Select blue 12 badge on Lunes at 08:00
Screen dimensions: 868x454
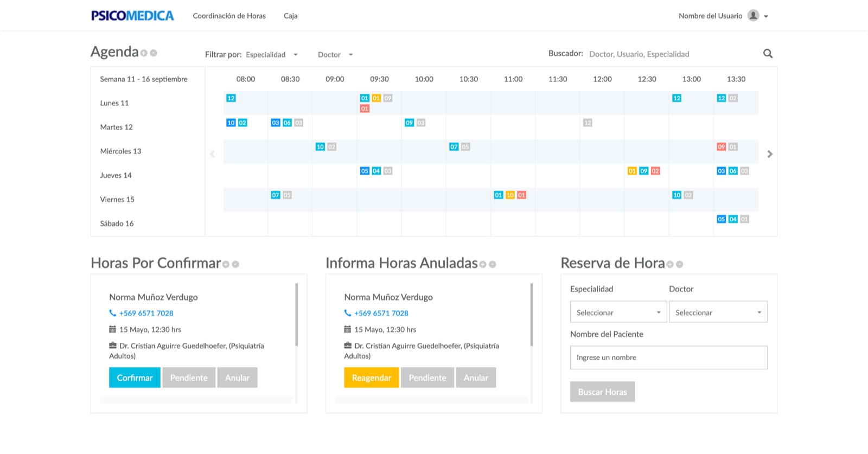tap(231, 98)
